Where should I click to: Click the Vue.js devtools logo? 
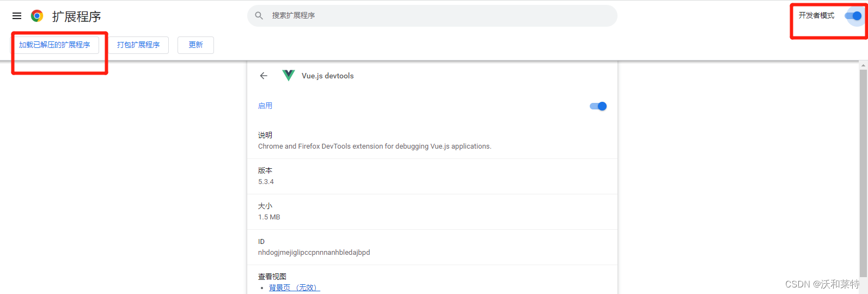[289, 76]
